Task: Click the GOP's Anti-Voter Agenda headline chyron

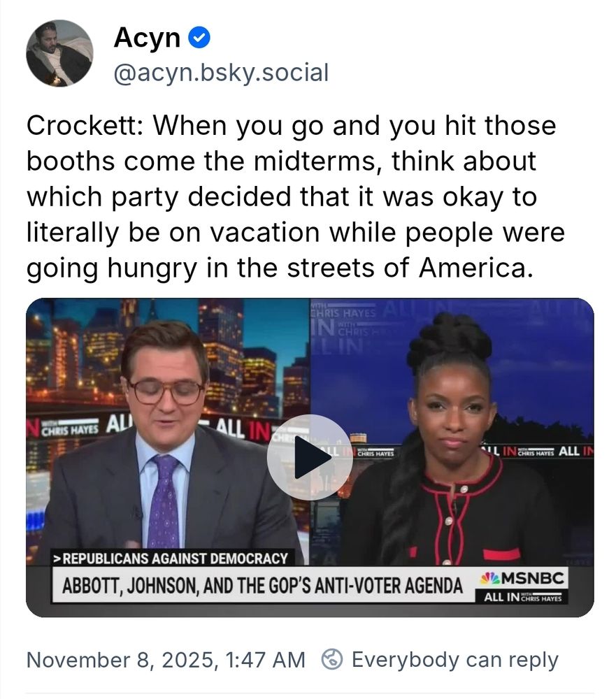Action: 263,585
